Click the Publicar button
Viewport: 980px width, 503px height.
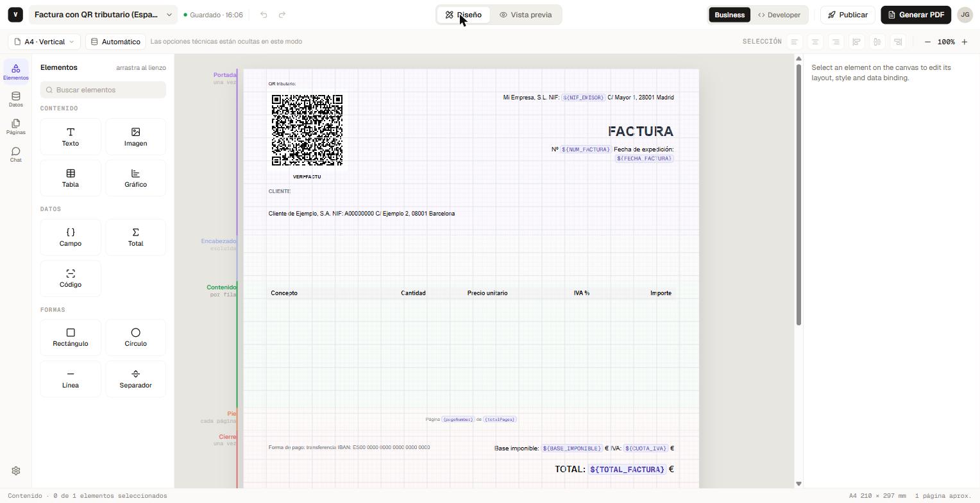pos(847,15)
